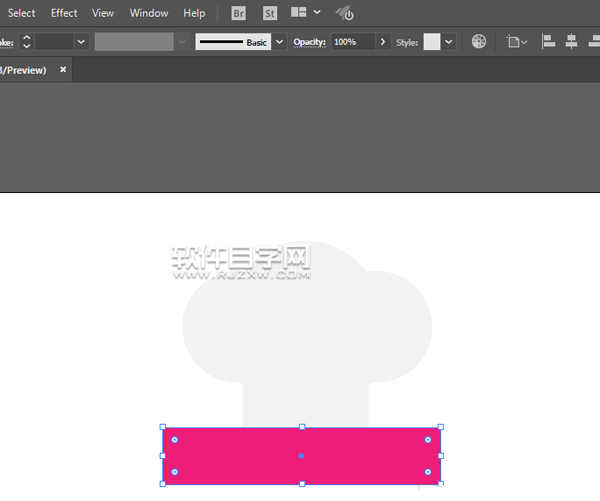Click the Opacity value field
The image size is (600, 501).
pyautogui.click(x=352, y=42)
